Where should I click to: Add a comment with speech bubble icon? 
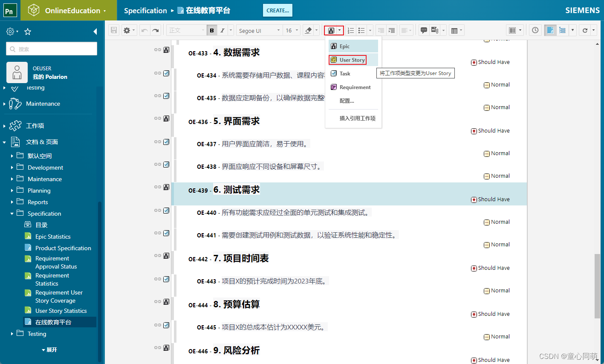point(424,30)
